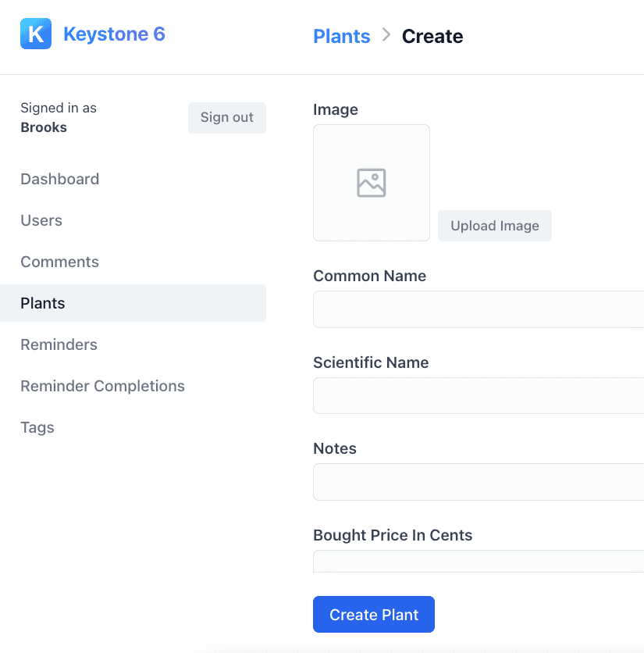
Task: Open Reminder Completions in the sidebar
Action: [103, 386]
